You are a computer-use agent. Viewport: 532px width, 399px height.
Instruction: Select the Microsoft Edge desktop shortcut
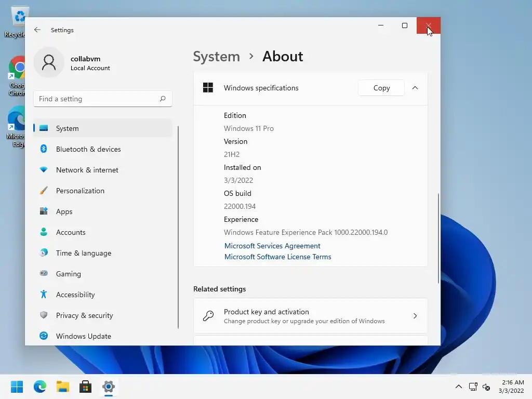tap(16, 127)
